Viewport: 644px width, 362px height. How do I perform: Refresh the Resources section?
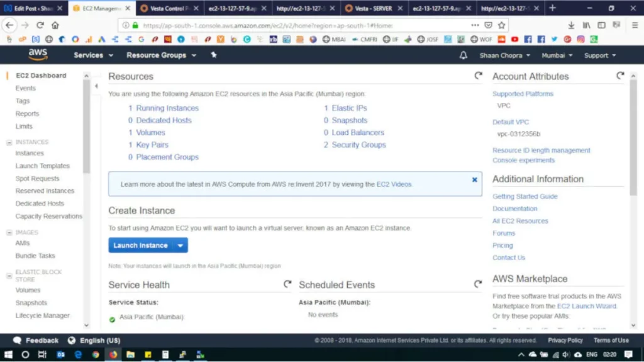[x=478, y=75]
